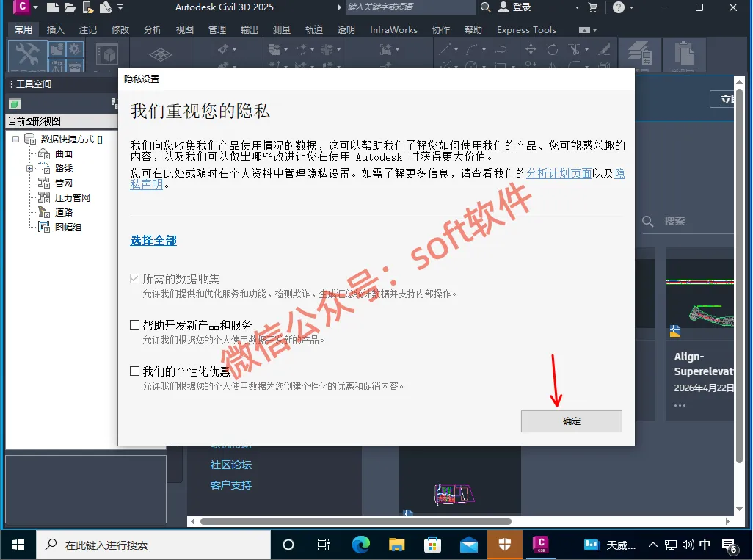
Task: Open Microsoft Edge from taskbar
Action: 360,545
